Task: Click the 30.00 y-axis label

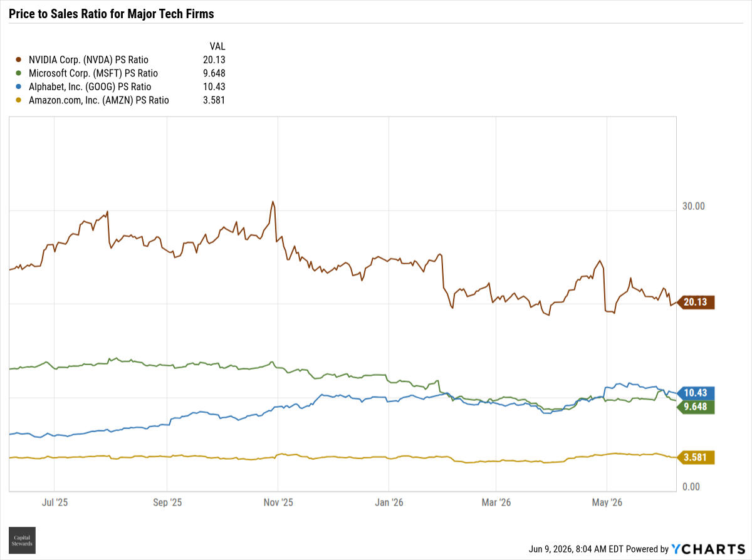Action: pyautogui.click(x=694, y=206)
